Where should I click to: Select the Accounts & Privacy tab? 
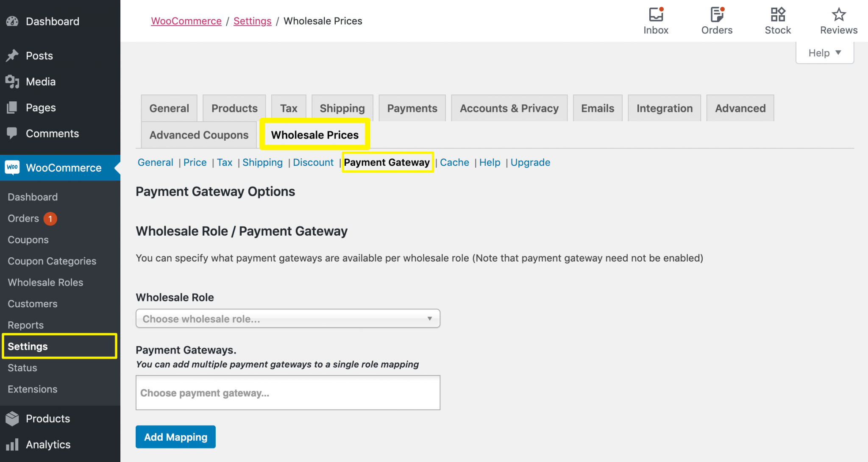(x=509, y=109)
